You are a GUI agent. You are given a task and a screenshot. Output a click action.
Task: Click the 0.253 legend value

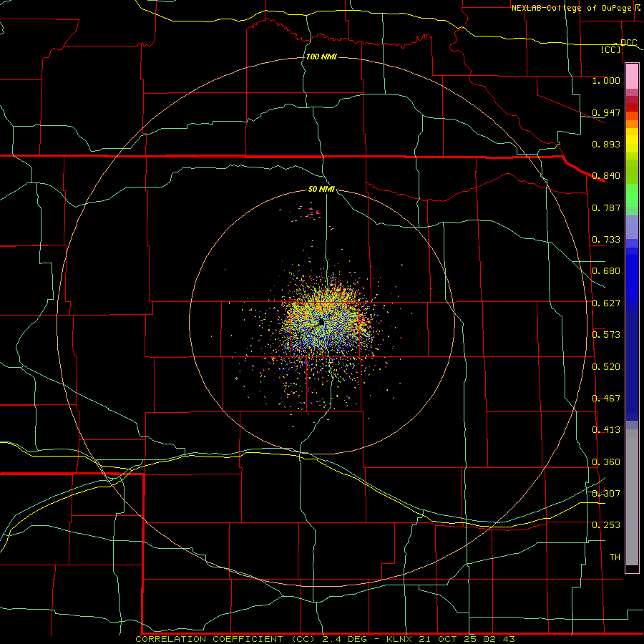(x=606, y=525)
